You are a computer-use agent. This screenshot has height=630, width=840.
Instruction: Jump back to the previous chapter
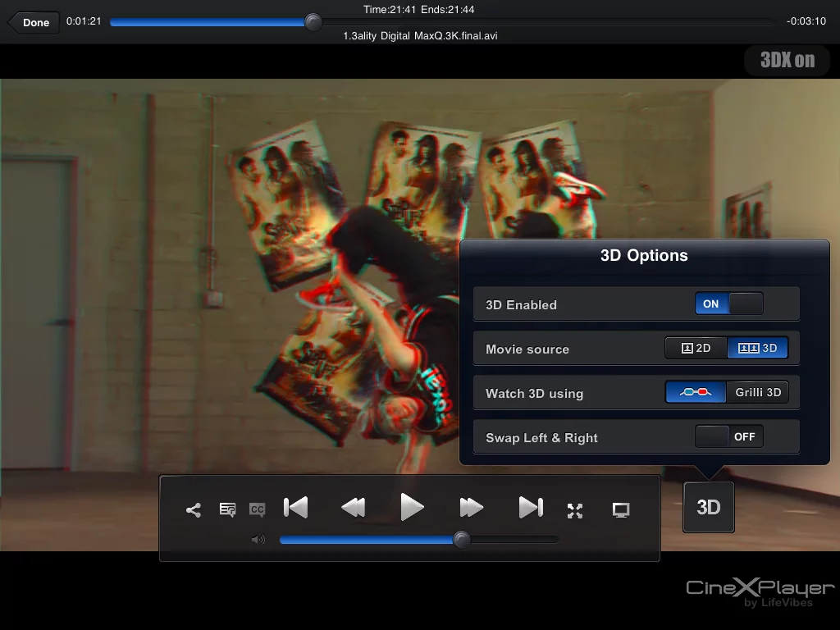[x=294, y=507]
